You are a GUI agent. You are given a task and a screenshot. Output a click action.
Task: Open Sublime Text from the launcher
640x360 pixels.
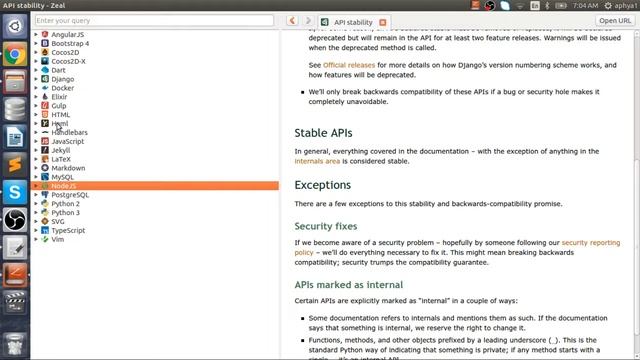point(15,164)
